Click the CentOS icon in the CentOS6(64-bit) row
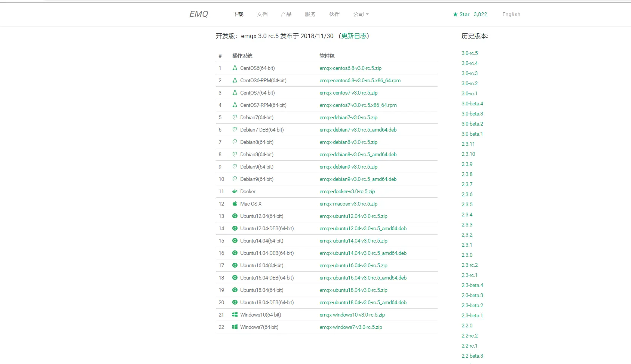This screenshot has width=631, height=364. tap(235, 68)
